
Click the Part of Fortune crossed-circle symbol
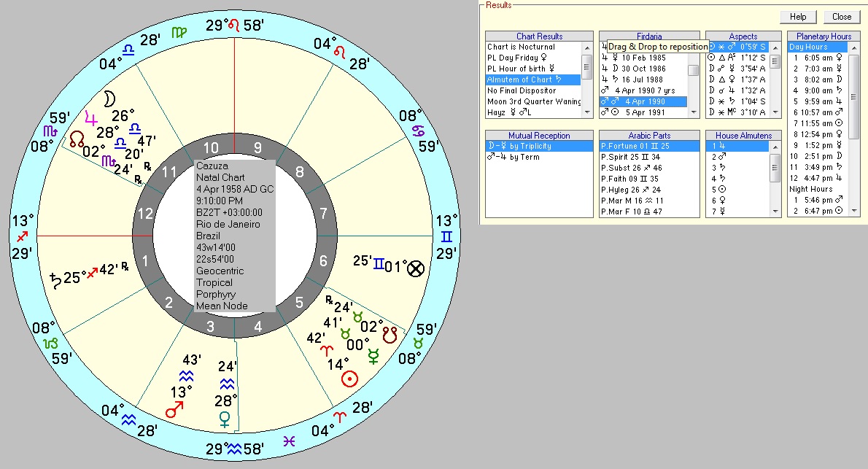point(416,268)
